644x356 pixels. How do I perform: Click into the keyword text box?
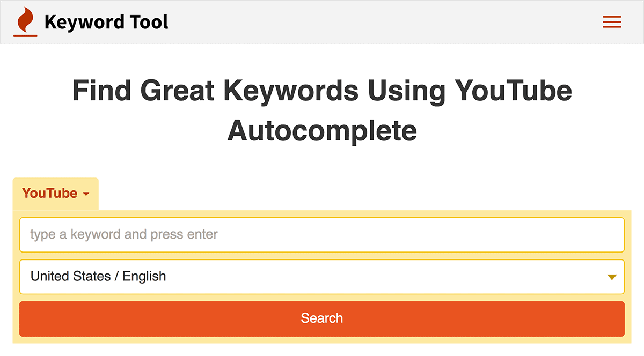click(322, 235)
